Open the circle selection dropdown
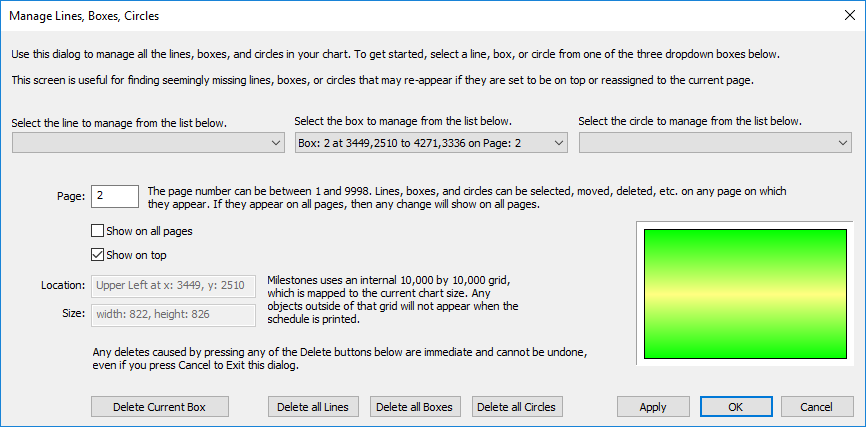This screenshot has width=866, height=427. click(x=715, y=144)
